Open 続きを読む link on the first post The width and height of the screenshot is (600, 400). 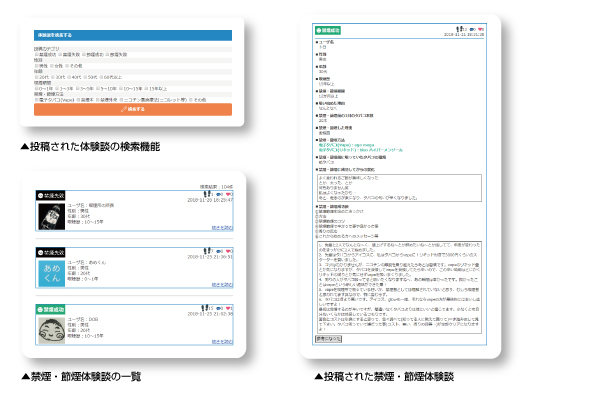click(x=219, y=229)
